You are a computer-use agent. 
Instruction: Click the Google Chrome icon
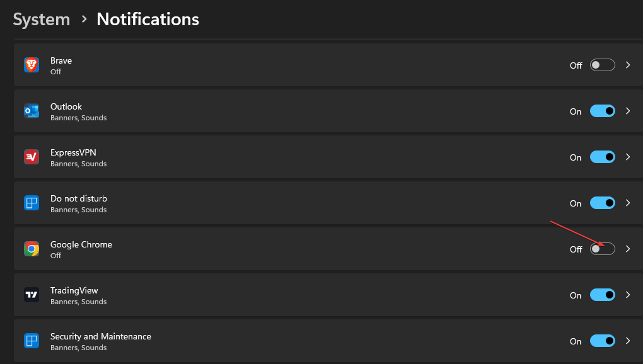click(x=32, y=249)
